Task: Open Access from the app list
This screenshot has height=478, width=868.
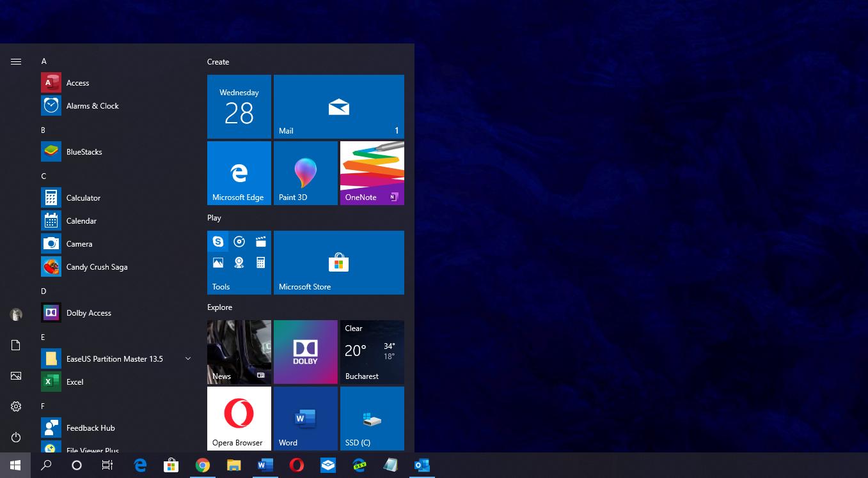Action: pyautogui.click(x=116, y=83)
